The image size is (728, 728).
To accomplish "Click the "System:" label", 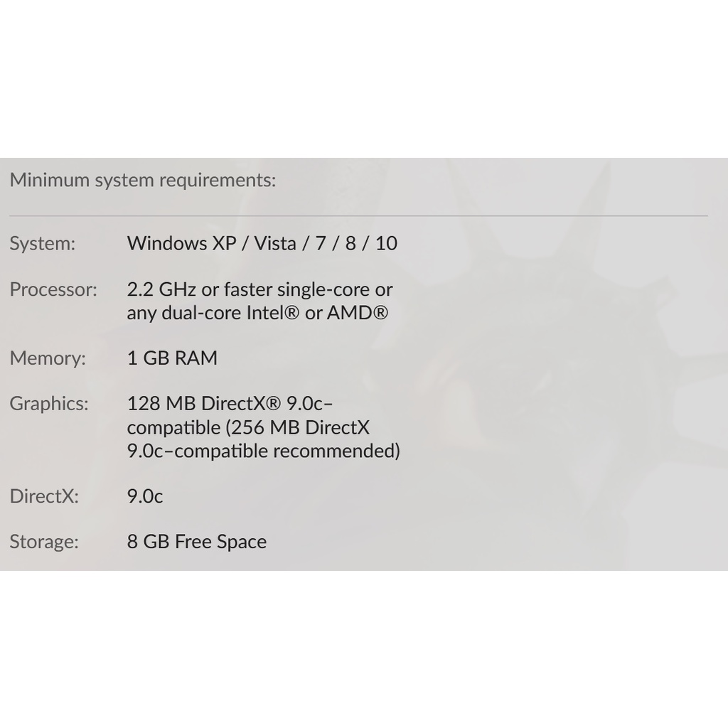I will 42,244.
